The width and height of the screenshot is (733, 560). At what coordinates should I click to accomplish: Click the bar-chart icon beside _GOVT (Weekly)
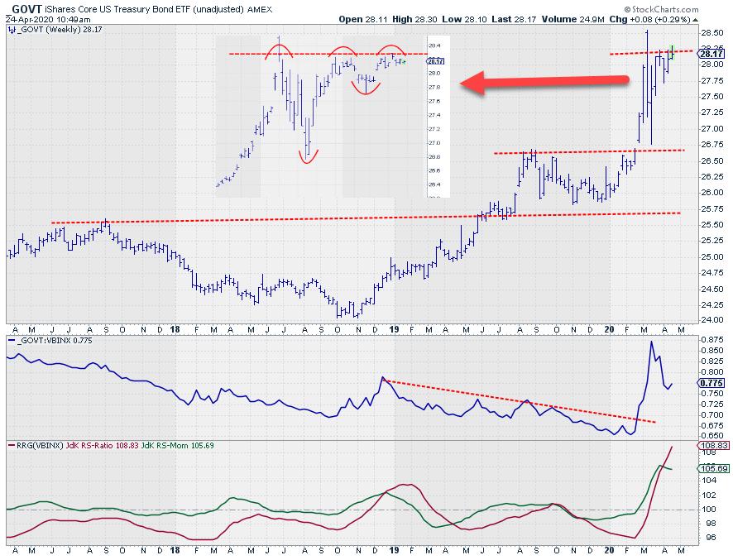point(12,29)
